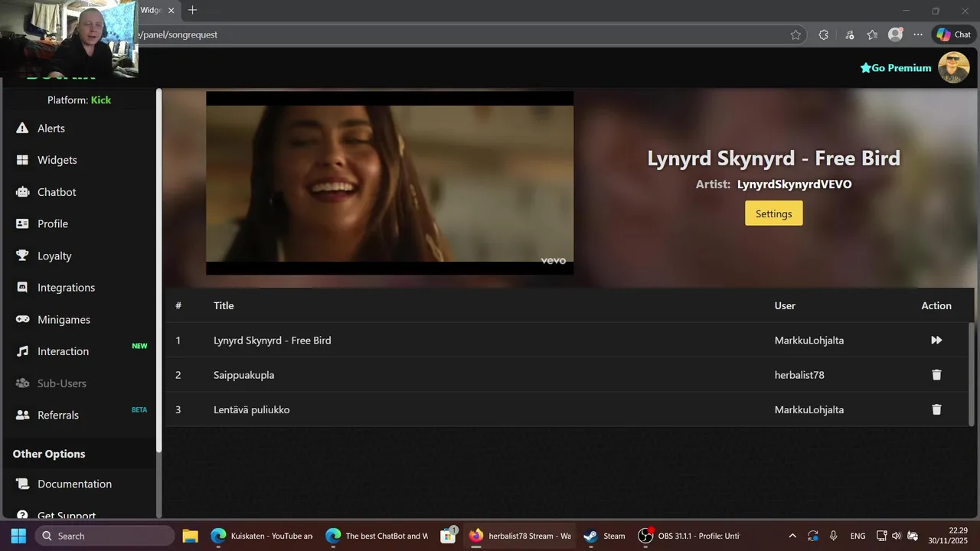
Task: Open the browser media control icon
Action: [849, 34]
